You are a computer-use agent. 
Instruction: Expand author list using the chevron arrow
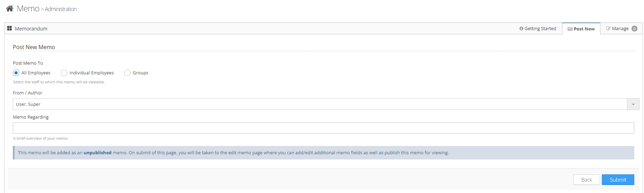pyautogui.click(x=633, y=104)
